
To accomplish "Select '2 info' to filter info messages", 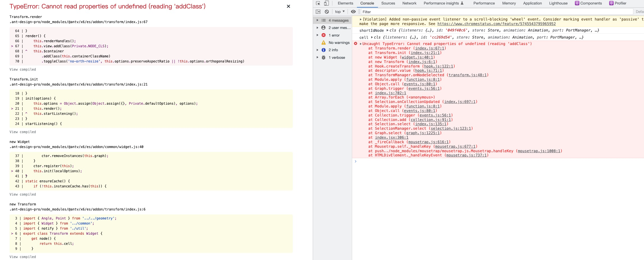I will 333,50.
